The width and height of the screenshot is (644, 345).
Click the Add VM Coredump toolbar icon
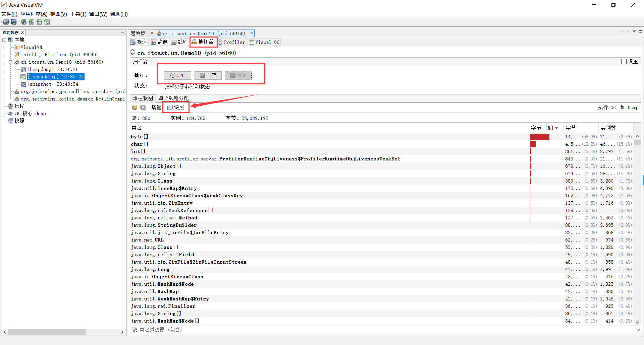pyautogui.click(x=39, y=22)
